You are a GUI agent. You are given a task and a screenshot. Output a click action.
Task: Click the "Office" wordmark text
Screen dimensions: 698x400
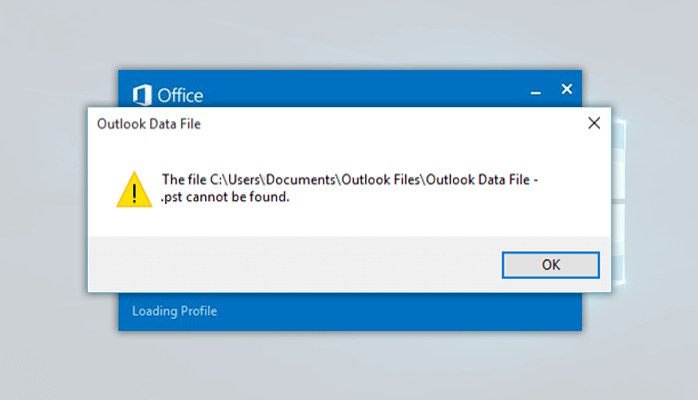(180, 96)
